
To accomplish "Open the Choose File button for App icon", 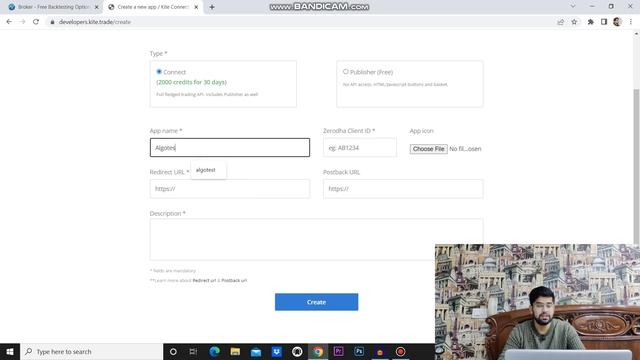I will (x=429, y=149).
